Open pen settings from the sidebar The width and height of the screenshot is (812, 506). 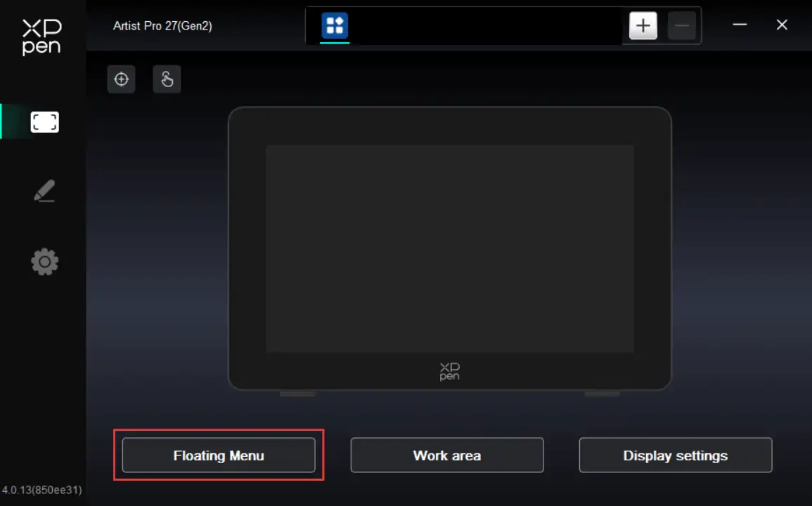[x=44, y=191]
